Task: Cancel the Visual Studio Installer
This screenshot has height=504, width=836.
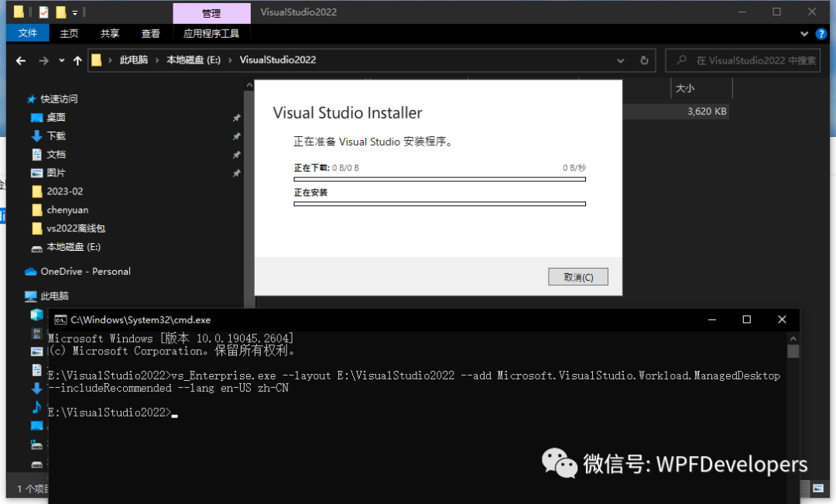Action: pos(578,277)
